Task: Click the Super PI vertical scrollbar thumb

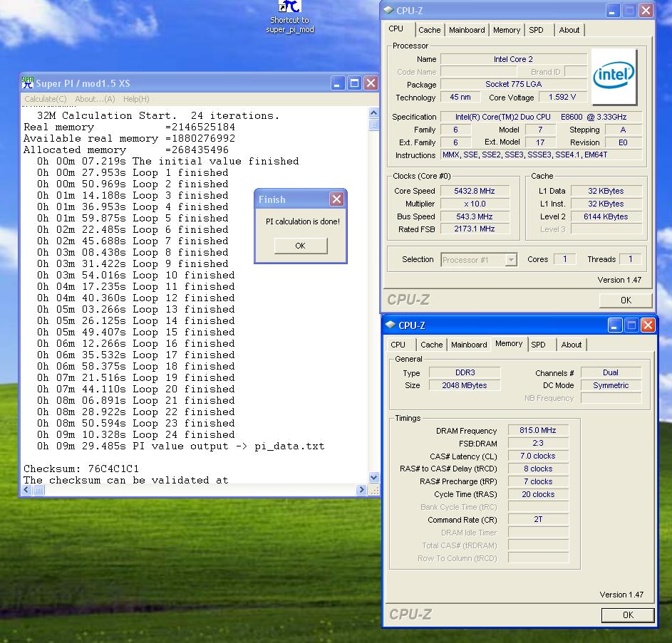Action: [373, 125]
